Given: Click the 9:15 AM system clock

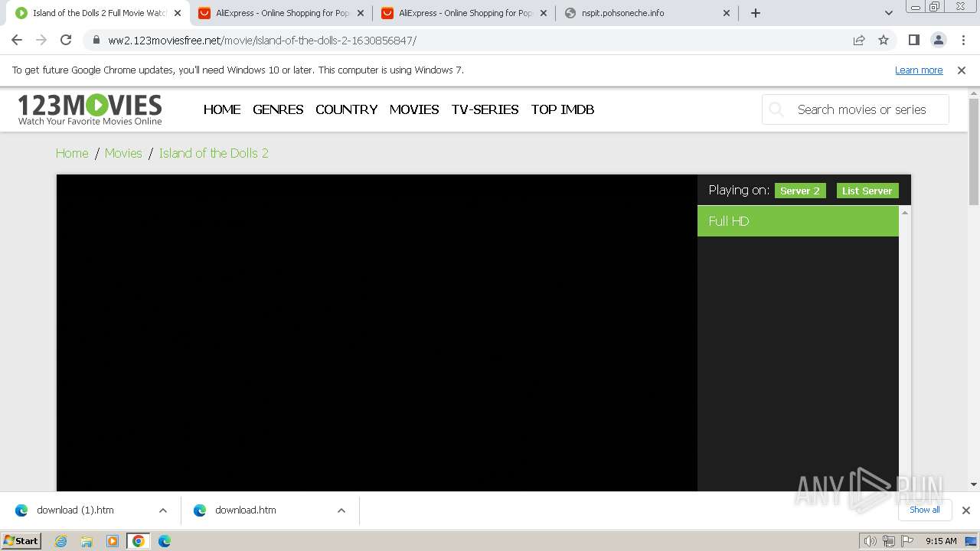Looking at the screenshot, I should point(941,541).
